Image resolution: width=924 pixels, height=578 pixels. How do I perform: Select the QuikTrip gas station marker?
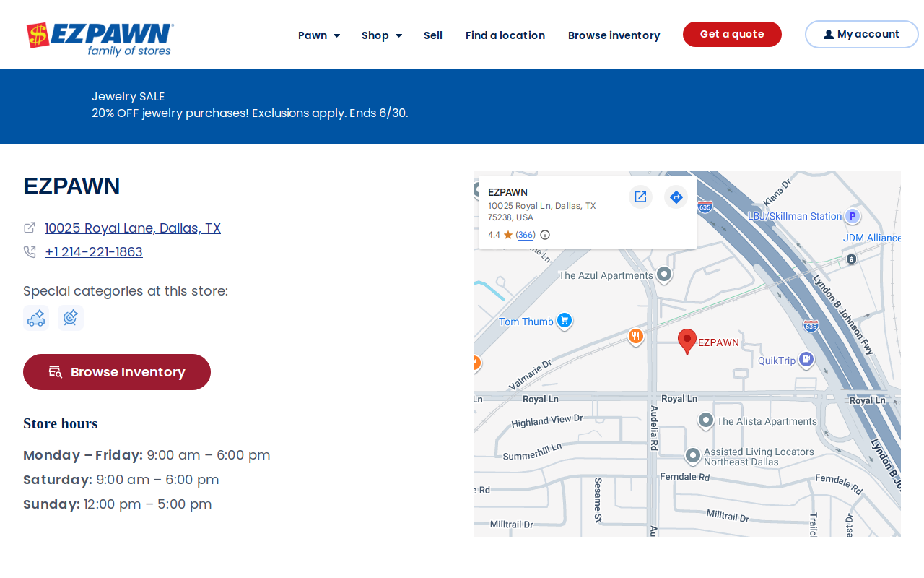806,359
